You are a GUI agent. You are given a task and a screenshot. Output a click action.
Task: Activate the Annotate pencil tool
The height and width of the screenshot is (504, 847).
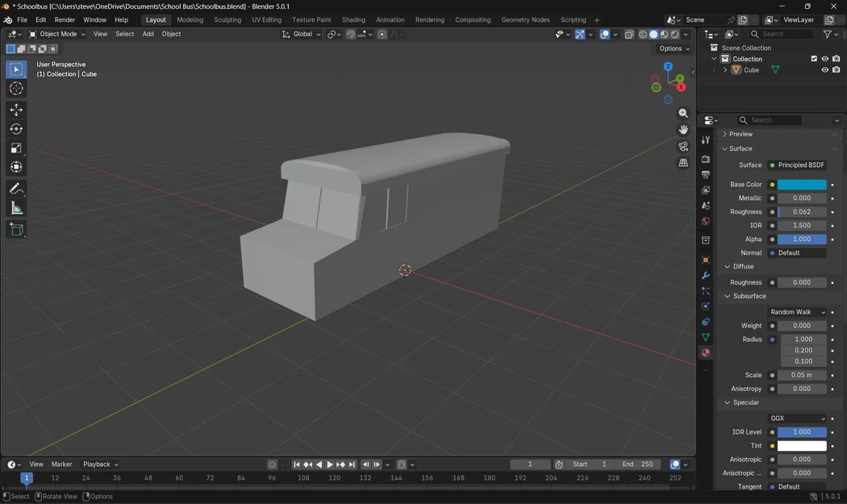pyautogui.click(x=16, y=189)
